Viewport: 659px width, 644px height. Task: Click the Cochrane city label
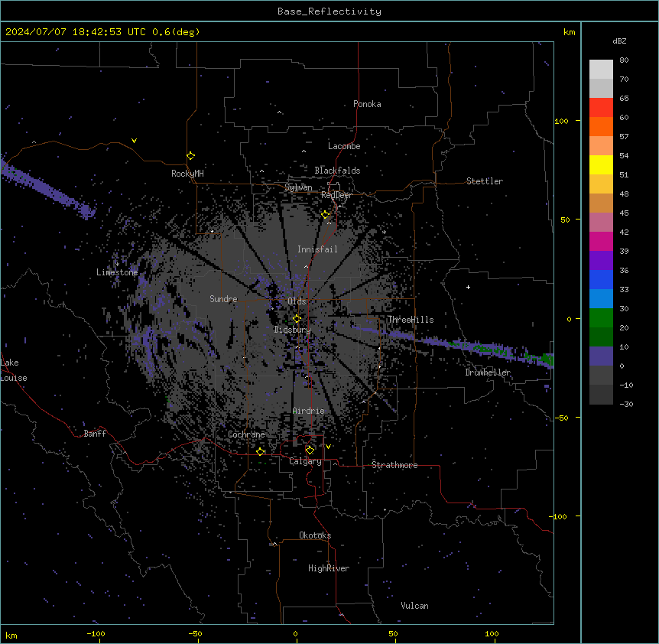tap(246, 434)
